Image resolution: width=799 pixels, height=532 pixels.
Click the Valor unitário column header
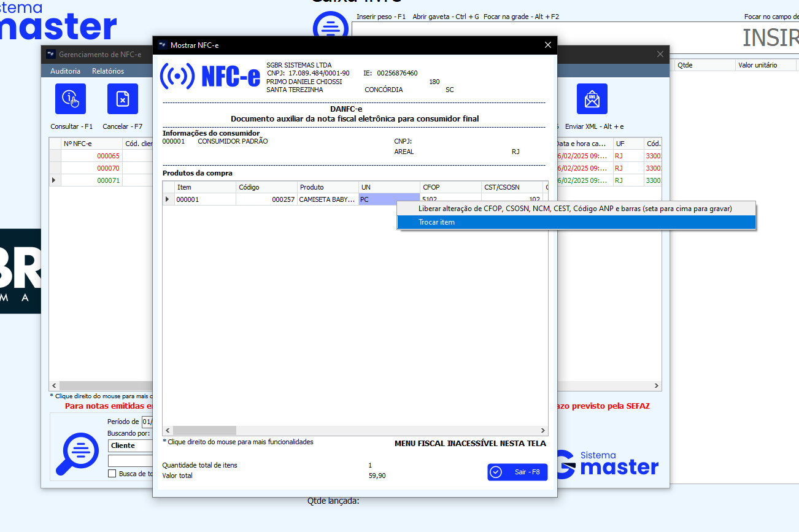[767, 65]
